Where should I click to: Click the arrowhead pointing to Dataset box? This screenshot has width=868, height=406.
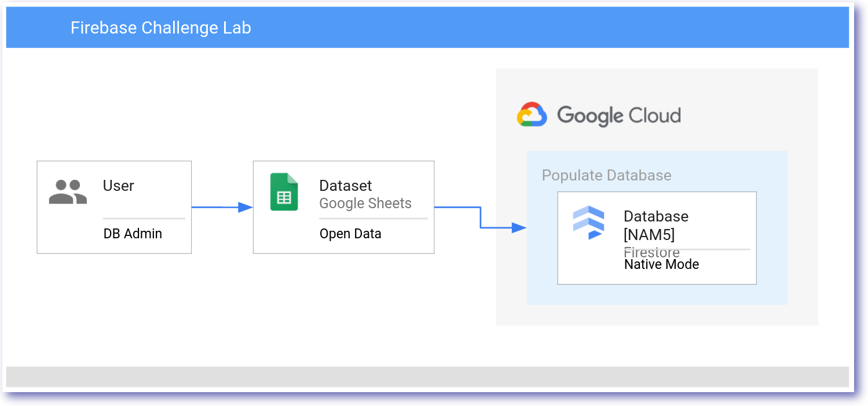click(246, 207)
